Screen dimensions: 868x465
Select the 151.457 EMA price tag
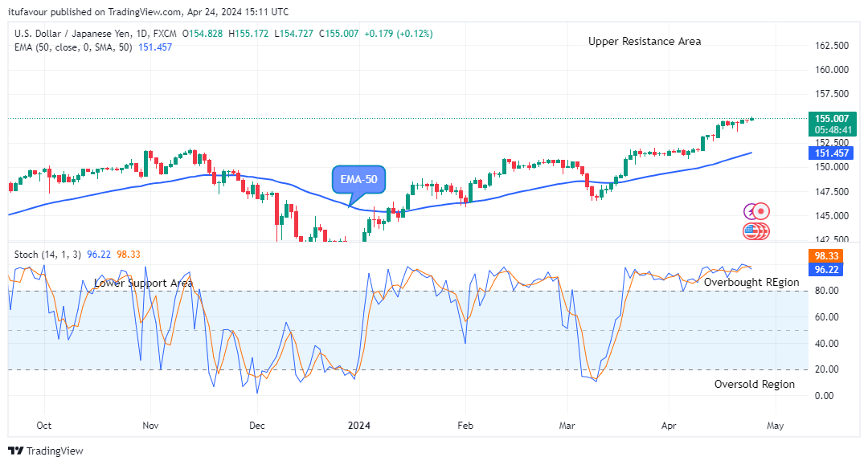point(832,153)
